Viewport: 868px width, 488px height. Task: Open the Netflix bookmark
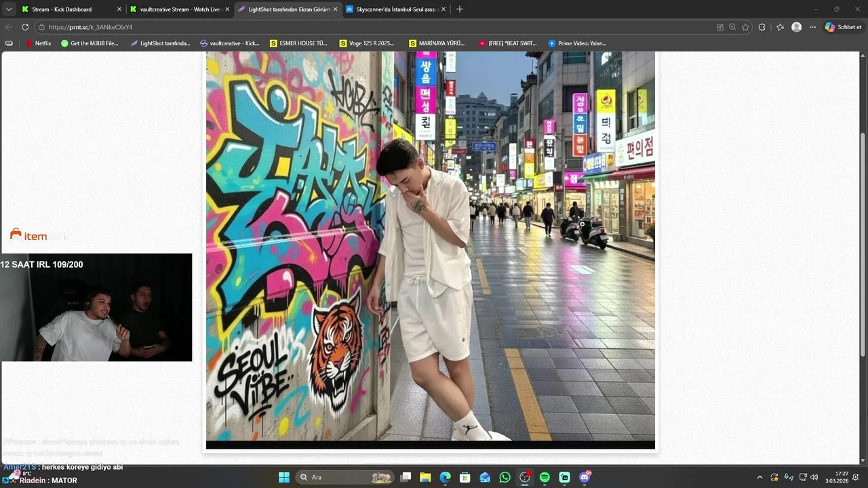(38, 43)
